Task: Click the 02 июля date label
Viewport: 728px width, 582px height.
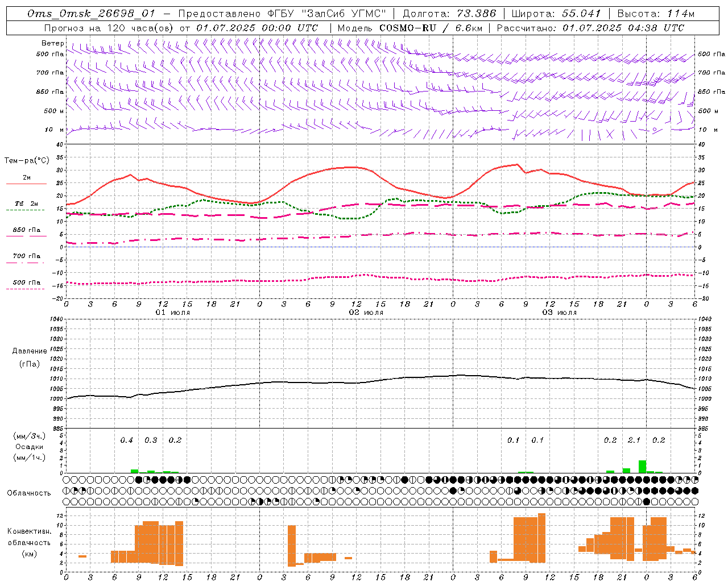Action: pos(366,313)
